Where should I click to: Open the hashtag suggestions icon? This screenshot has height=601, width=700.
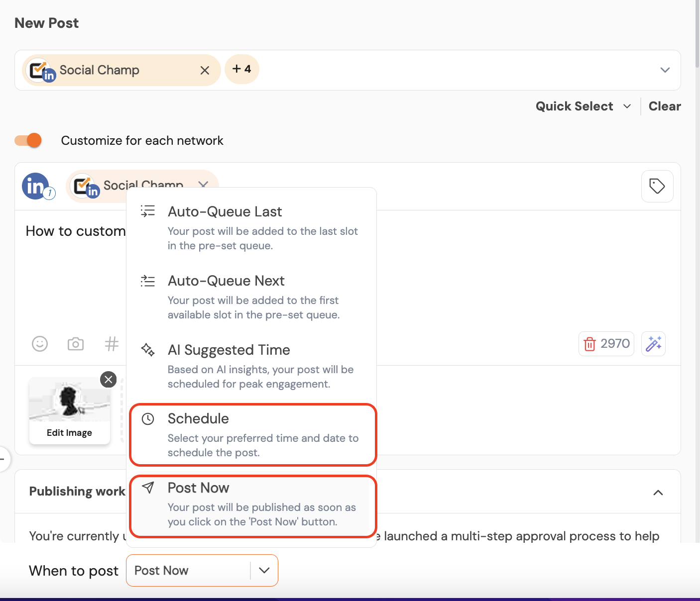112,344
